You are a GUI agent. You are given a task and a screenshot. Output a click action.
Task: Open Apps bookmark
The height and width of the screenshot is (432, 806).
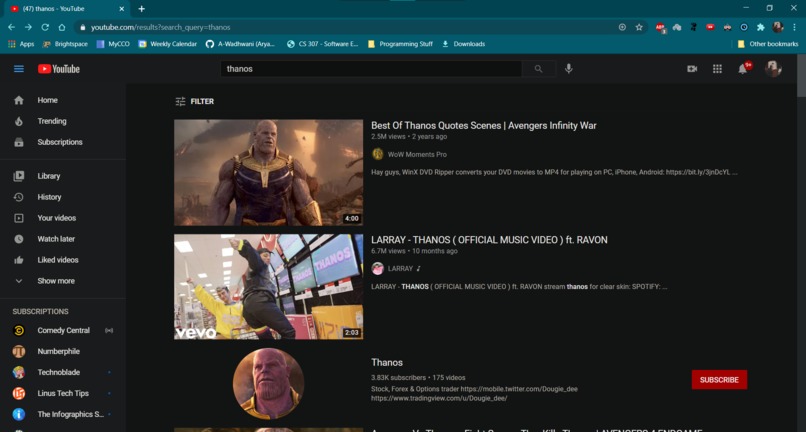point(21,44)
